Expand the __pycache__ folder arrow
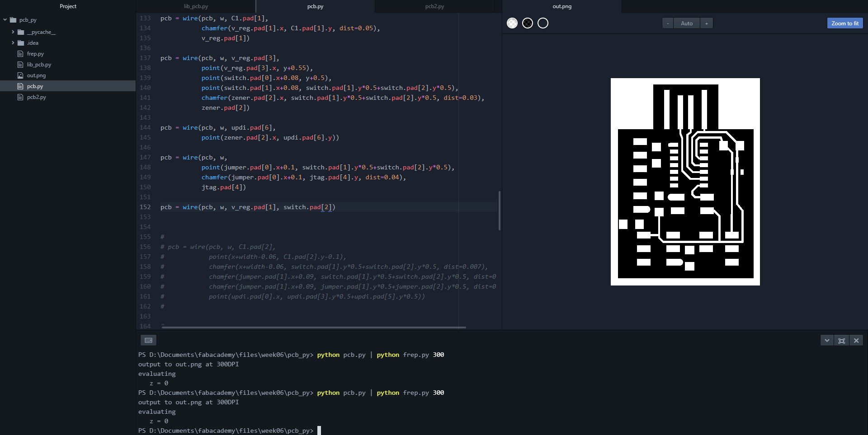 click(x=13, y=32)
